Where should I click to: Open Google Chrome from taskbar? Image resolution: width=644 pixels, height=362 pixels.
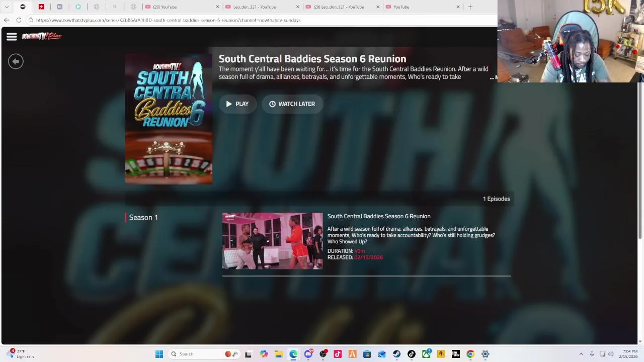click(x=470, y=354)
